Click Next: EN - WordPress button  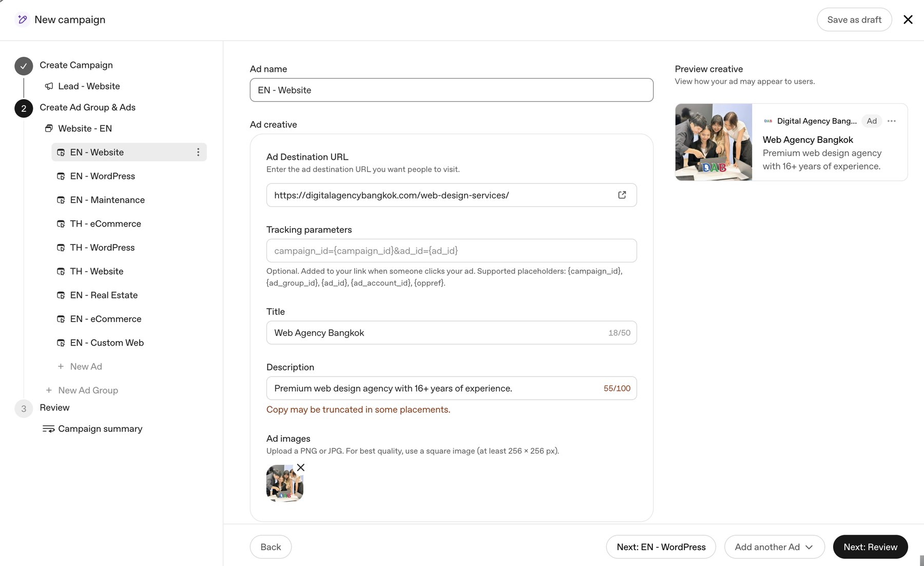coord(661,547)
